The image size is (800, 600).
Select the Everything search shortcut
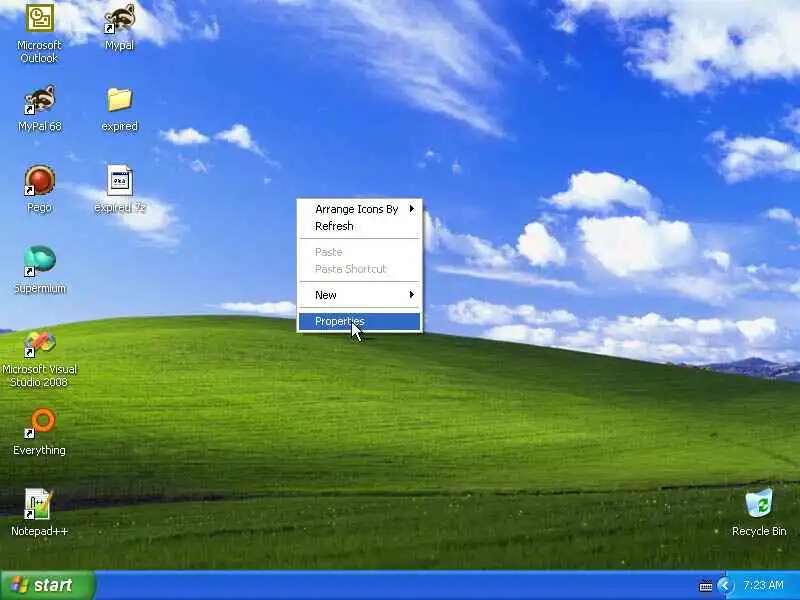(x=40, y=432)
